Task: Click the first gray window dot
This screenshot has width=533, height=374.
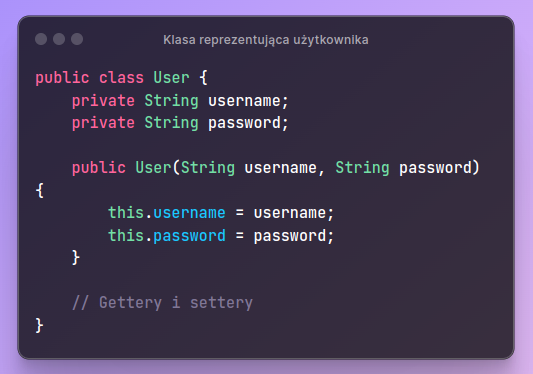Action: click(x=41, y=39)
